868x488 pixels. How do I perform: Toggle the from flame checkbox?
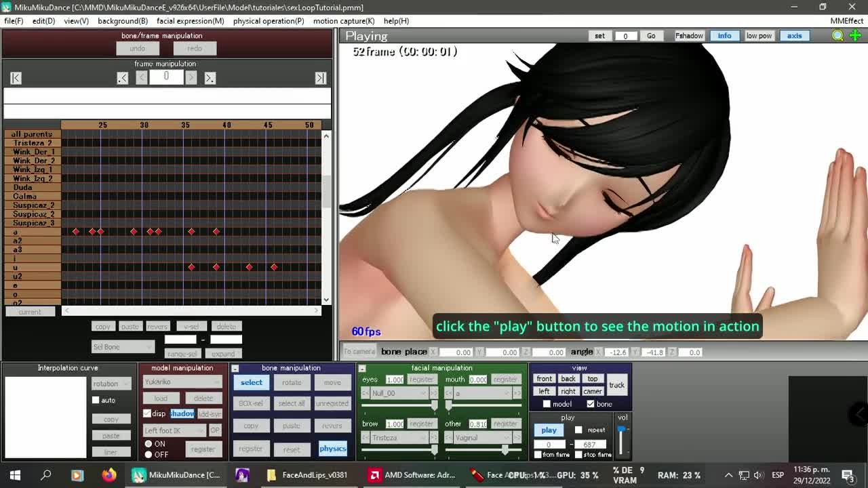pos(538,455)
